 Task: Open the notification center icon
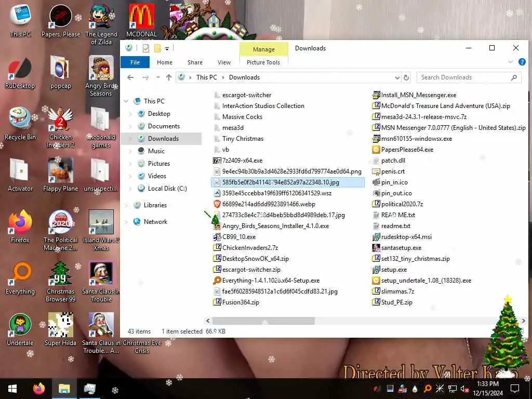pos(515,389)
